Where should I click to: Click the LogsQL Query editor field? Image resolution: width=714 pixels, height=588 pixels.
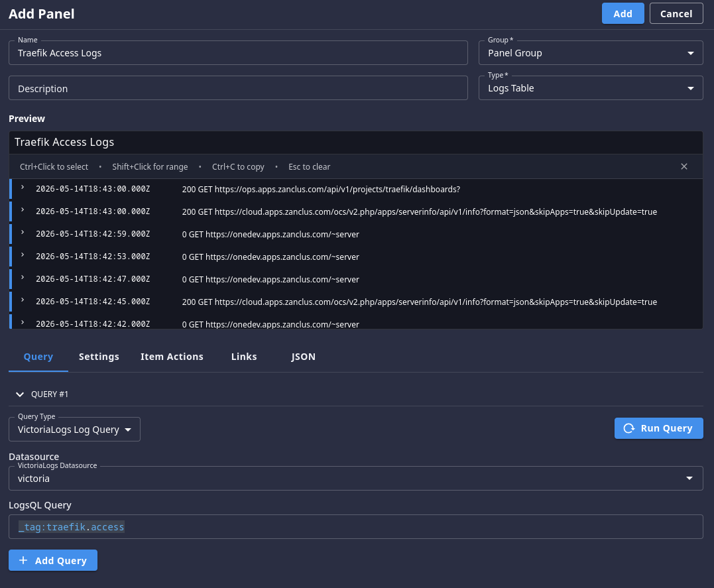tap(355, 527)
